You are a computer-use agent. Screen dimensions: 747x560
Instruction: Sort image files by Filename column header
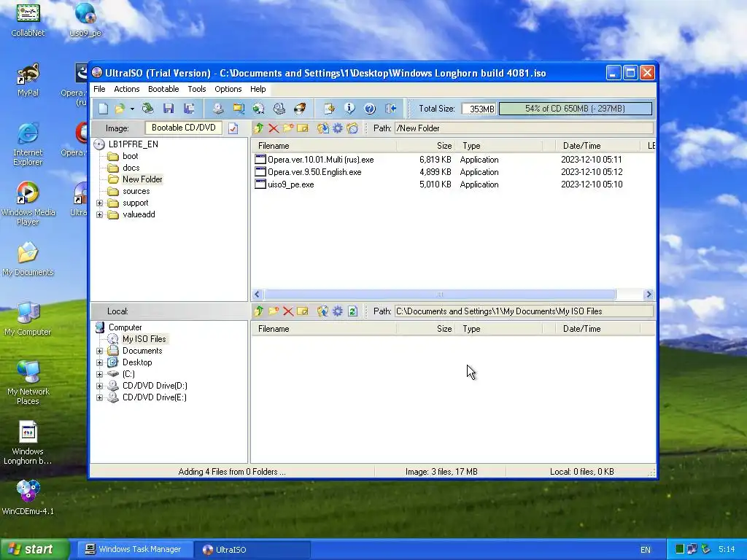pyautogui.click(x=324, y=146)
